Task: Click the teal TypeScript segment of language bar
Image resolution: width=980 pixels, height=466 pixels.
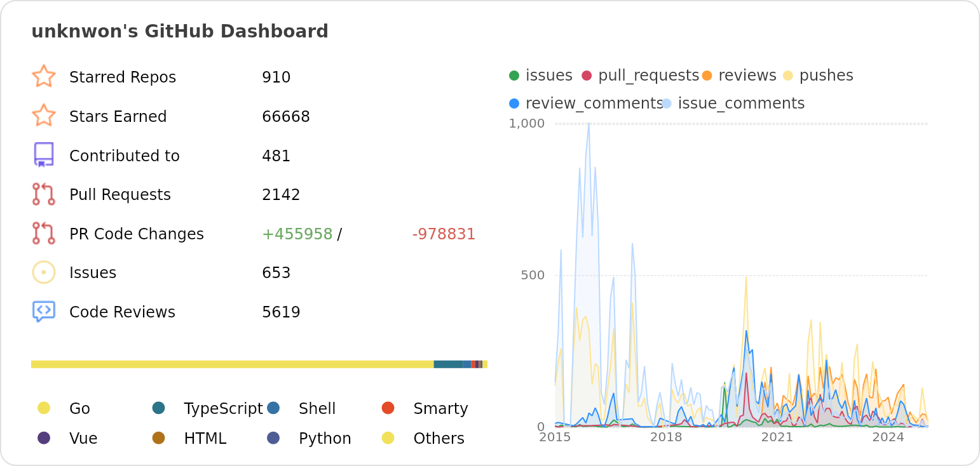Action: coord(448,364)
